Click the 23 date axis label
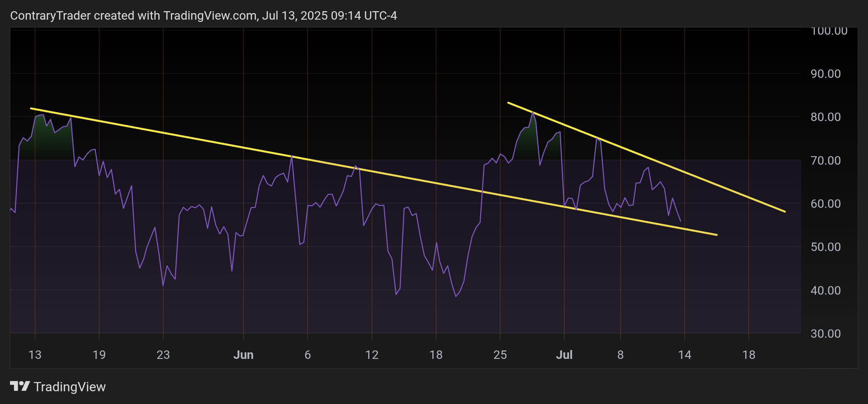The width and height of the screenshot is (868, 404). (x=163, y=355)
